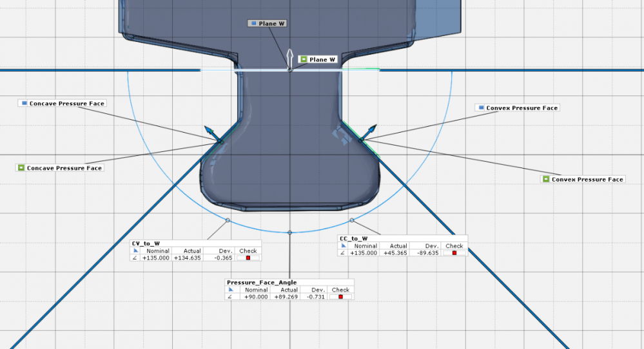Click the Actual value +45.365 in CC_to_W
Screen dimensions: 644x349
[398, 253]
